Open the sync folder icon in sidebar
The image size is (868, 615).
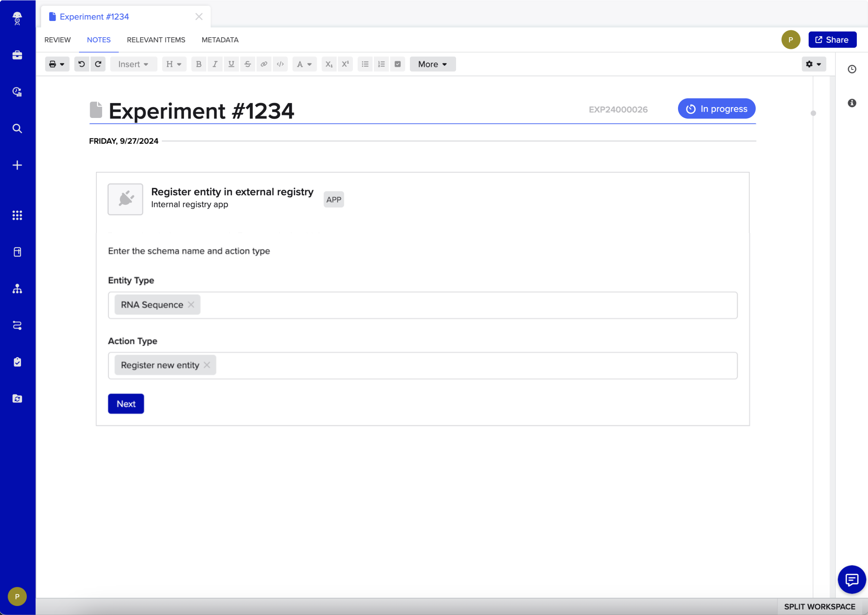pos(17,399)
